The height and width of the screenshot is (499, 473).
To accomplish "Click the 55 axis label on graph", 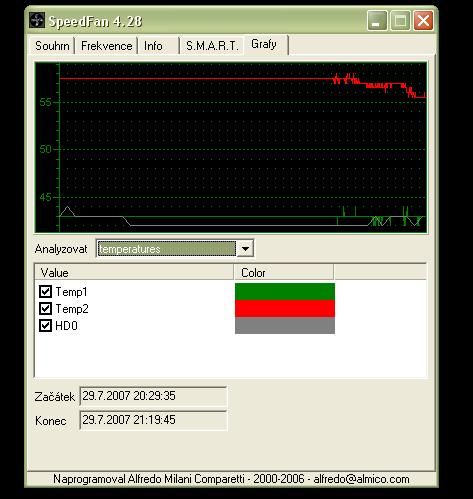I will [46, 102].
